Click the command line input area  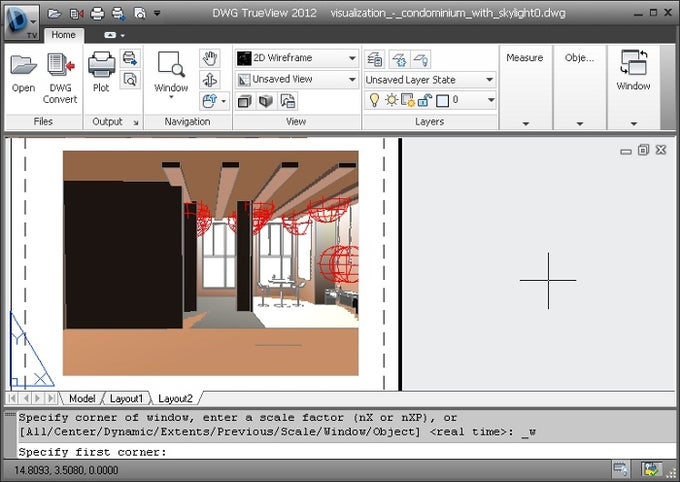[x=340, y=452]
